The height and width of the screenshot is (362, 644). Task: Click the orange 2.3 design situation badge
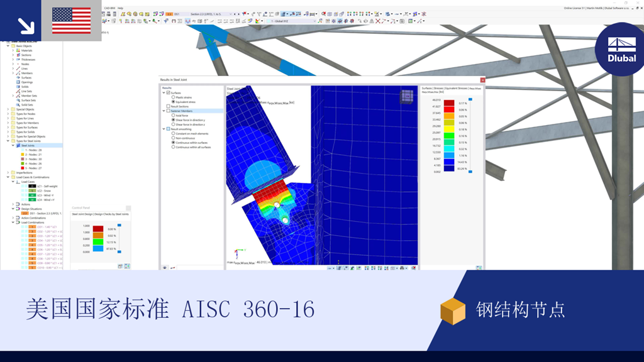169,14
